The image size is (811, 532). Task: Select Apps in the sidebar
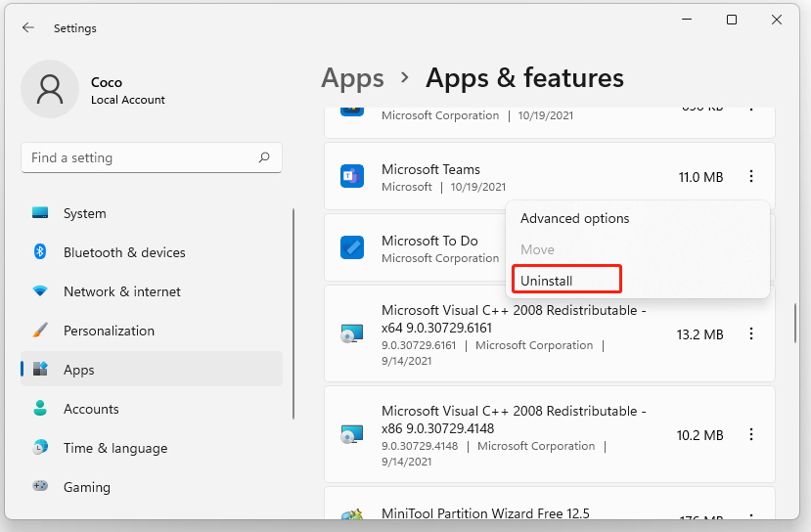click(x=78, y=370)
